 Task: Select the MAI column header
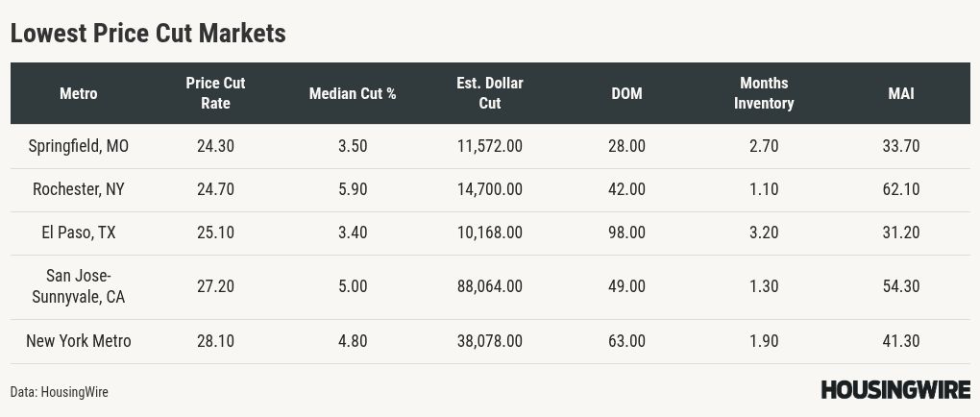(901, 93)
